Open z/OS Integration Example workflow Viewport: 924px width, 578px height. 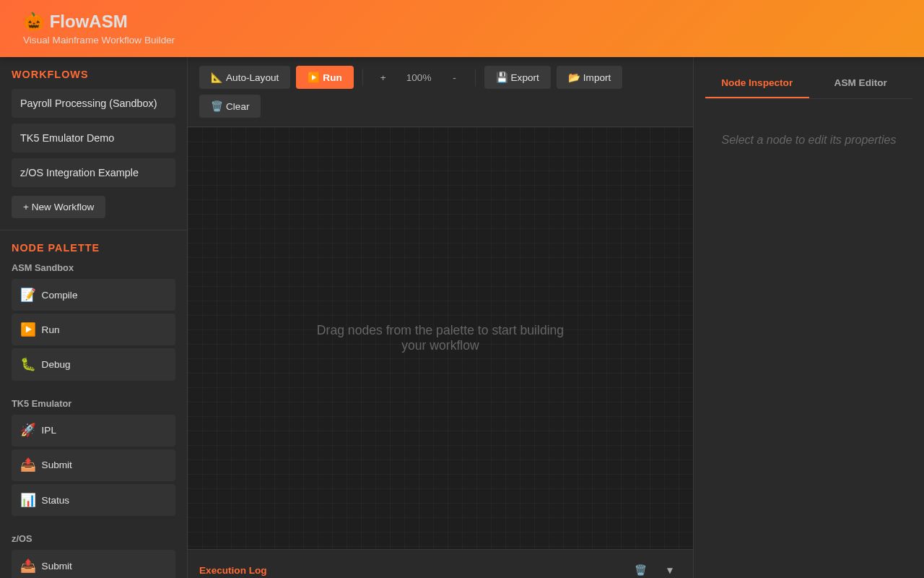(93, 173)
